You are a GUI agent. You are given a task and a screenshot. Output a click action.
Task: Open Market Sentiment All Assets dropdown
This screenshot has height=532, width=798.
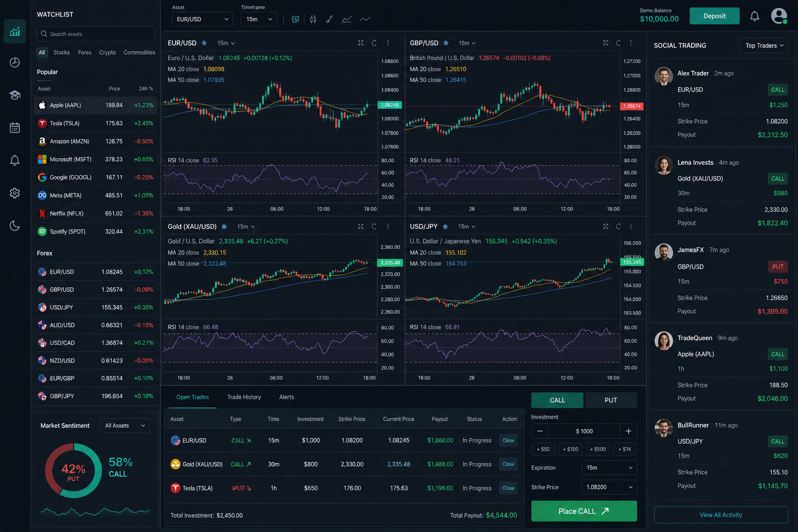coord(125,425)
